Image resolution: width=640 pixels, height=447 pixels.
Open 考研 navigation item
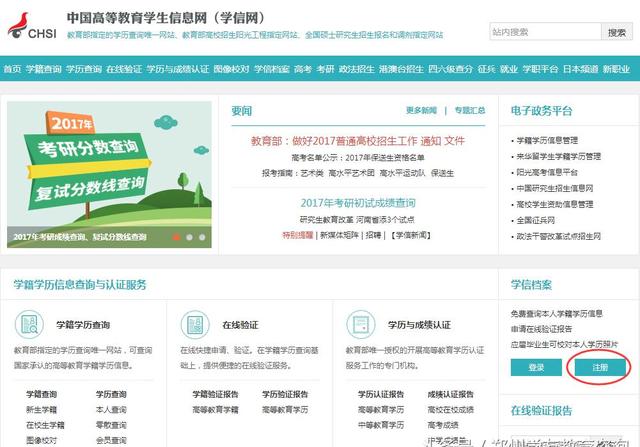coord(325,69)
